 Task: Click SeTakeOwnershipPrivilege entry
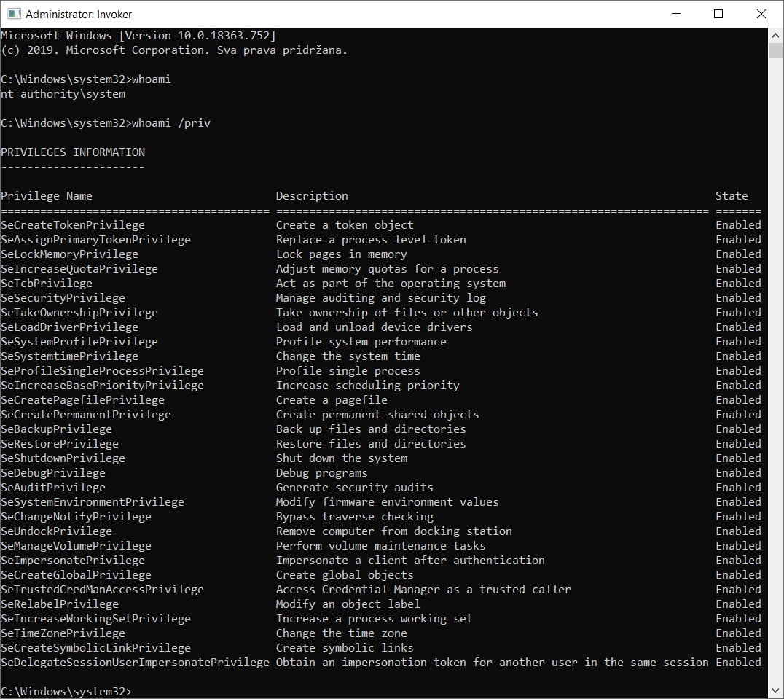[x=79, y=313]
